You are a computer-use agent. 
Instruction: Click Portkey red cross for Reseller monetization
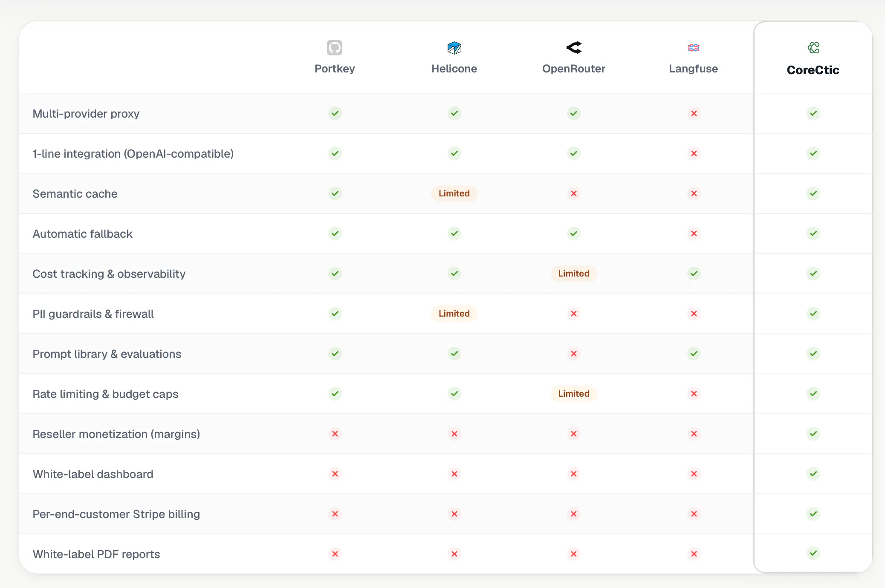point(335,434)
